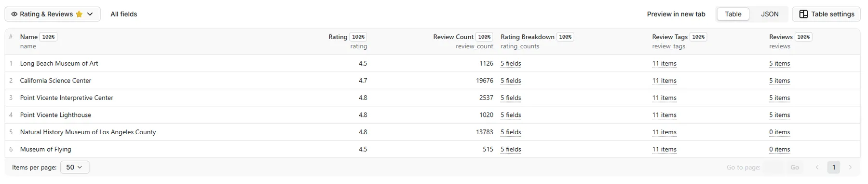Switch to the JSON view tab
The width and height of the screenshot is (868, 184).
point(770,14)
